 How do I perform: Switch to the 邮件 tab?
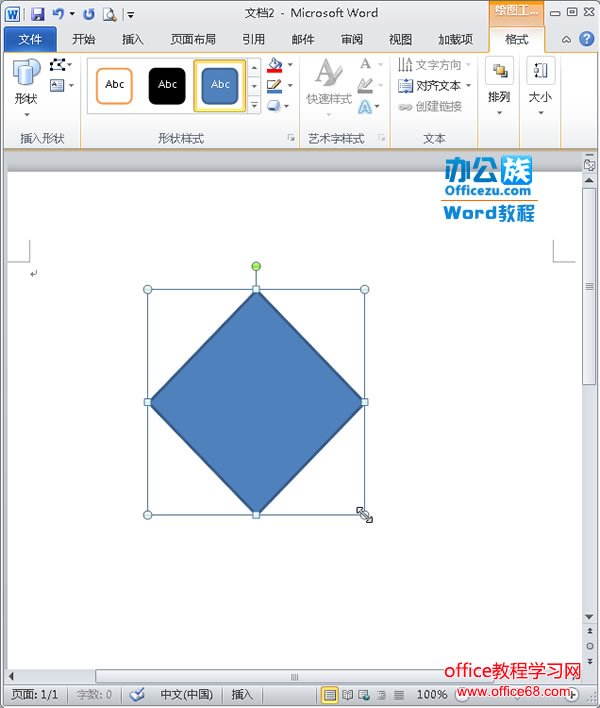pos(302,39)
